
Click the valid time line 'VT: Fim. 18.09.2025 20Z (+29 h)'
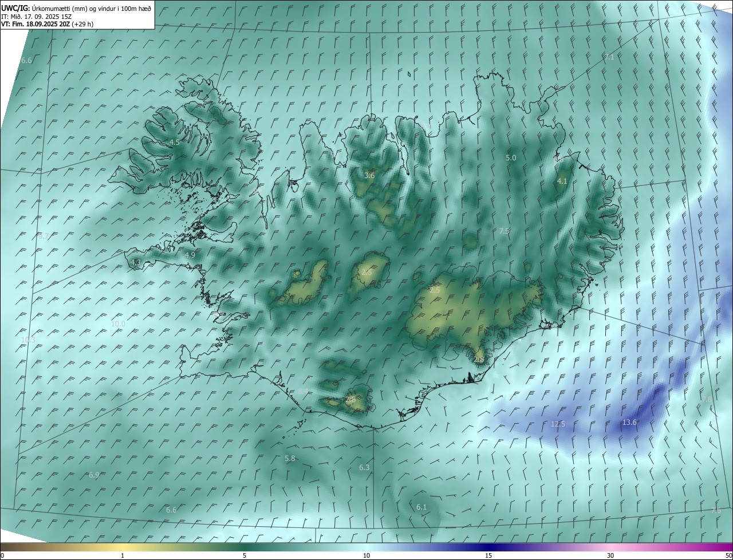point(47,24)
